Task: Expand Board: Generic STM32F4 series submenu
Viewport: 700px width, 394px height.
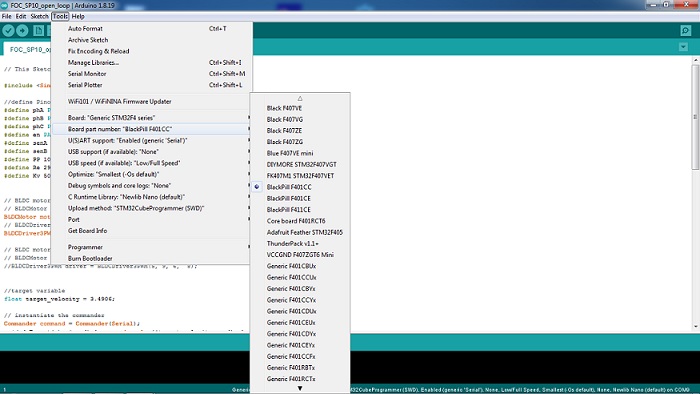Action: click(x=151, y=118)
